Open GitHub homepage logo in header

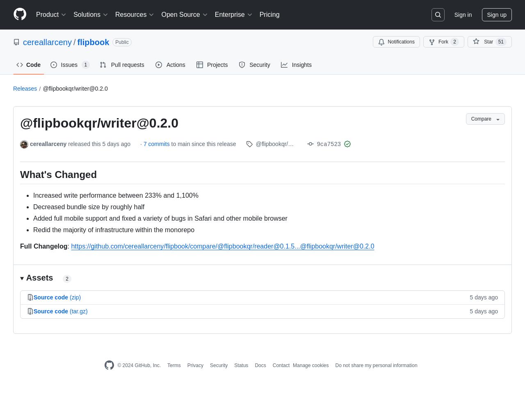pyautogui.click(x=20, y=14)
